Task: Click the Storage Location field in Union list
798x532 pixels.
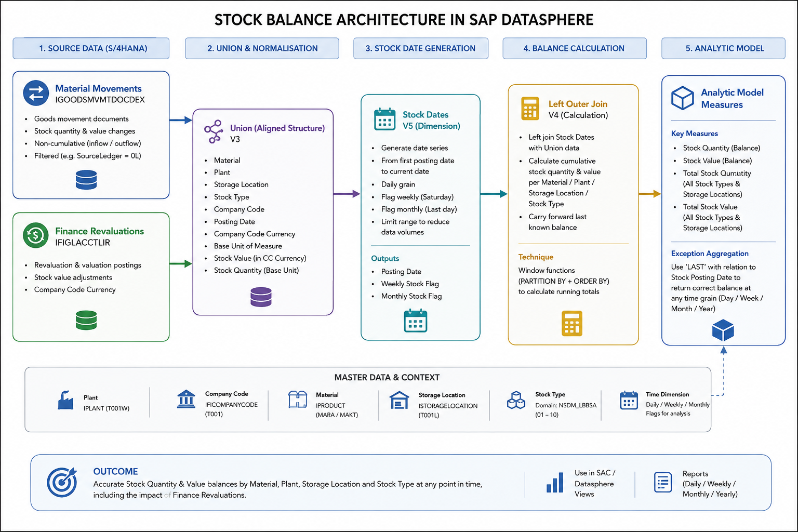Action: tap(241, 184)
